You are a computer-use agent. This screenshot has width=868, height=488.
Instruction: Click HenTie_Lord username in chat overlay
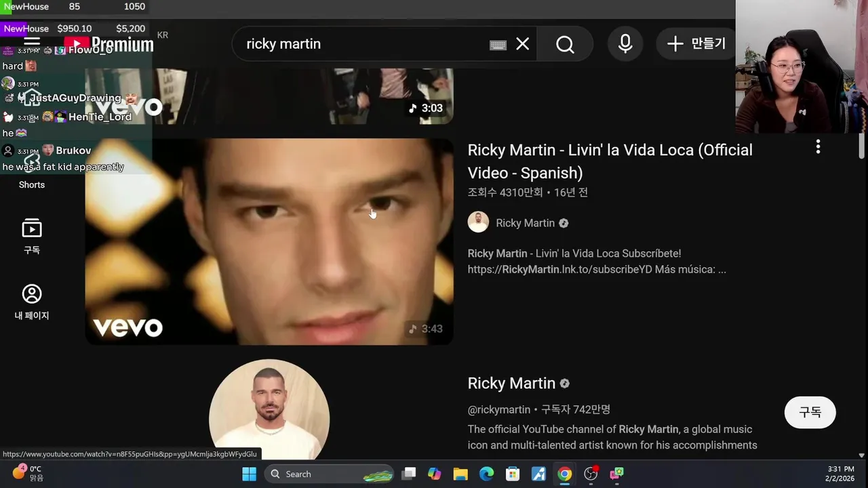point(100,117)
